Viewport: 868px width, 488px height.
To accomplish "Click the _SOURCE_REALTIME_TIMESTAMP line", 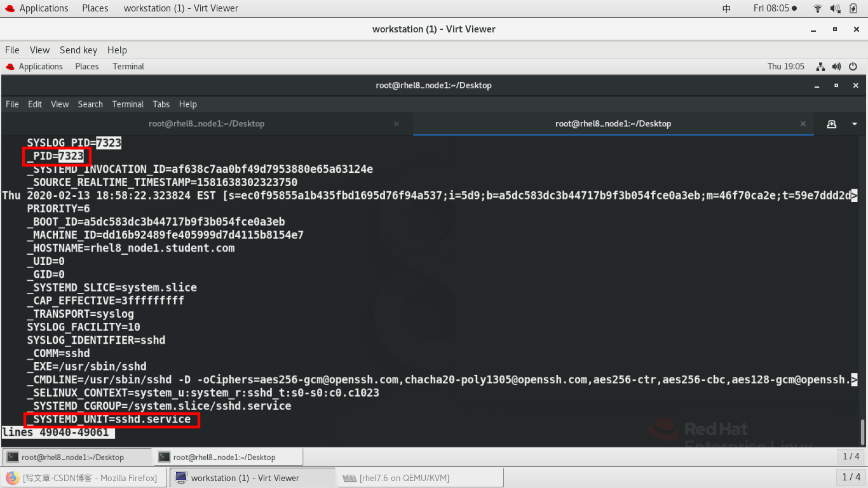I will click(x=162, y=182).
